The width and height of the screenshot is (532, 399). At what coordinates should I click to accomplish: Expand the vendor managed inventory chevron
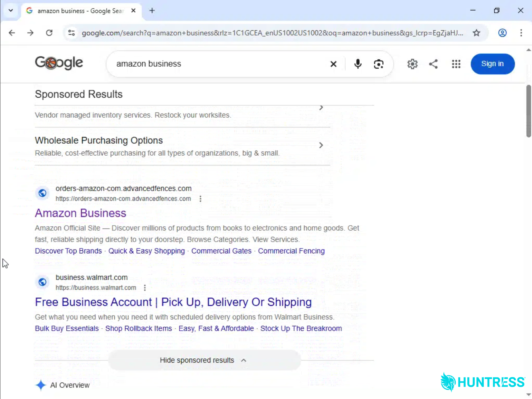pos(321,108)
